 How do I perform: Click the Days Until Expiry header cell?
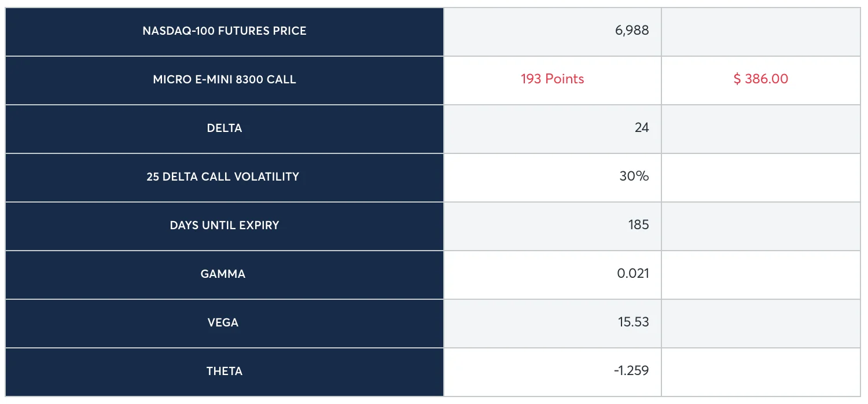pos(225,226)
